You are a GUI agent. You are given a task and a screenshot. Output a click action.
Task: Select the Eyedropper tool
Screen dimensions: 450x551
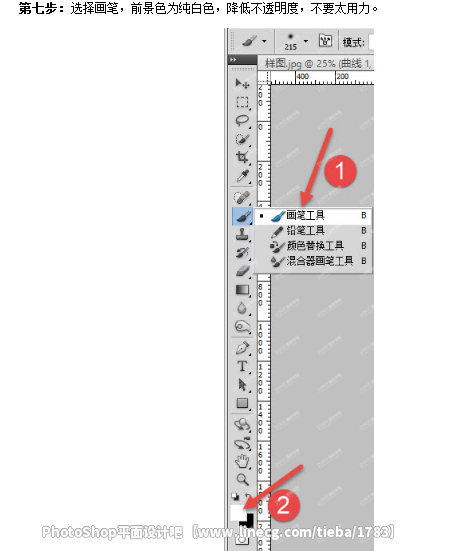click(x=242, y=176)
